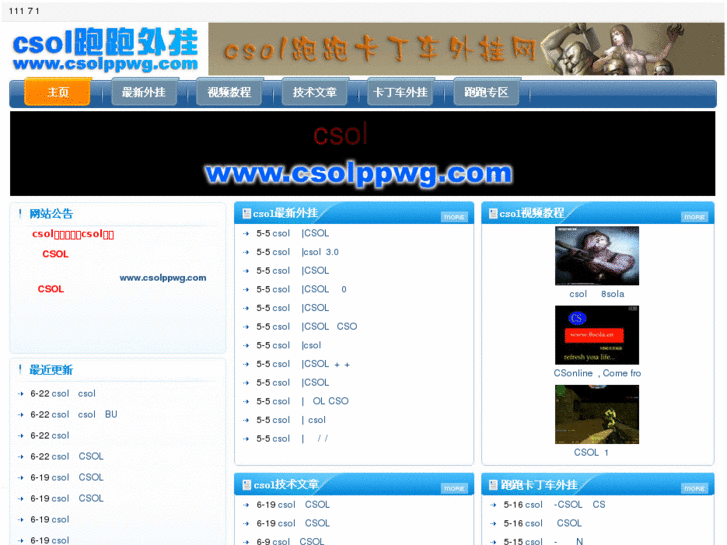The width and height of the screenshot is (727, 545).
Task: Click the csol视频教程 panel title
Action: coord(532,213)
